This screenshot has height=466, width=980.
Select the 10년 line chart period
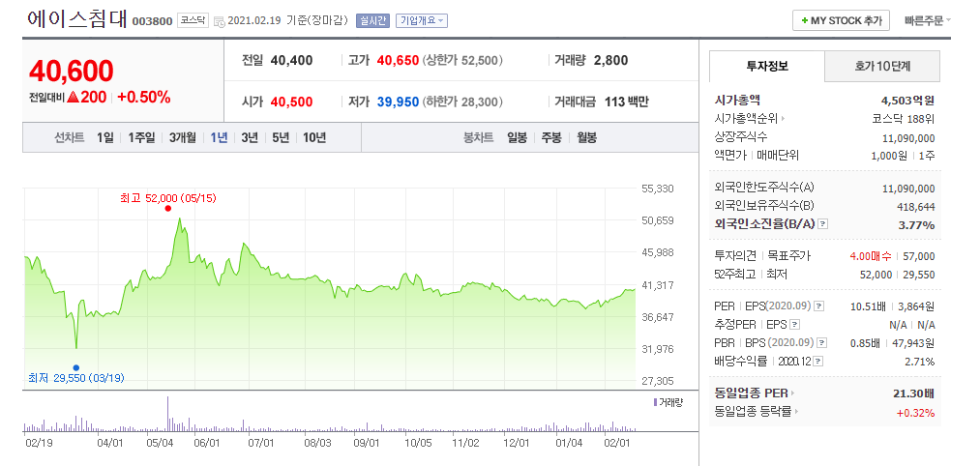click(x=314, y=137)
